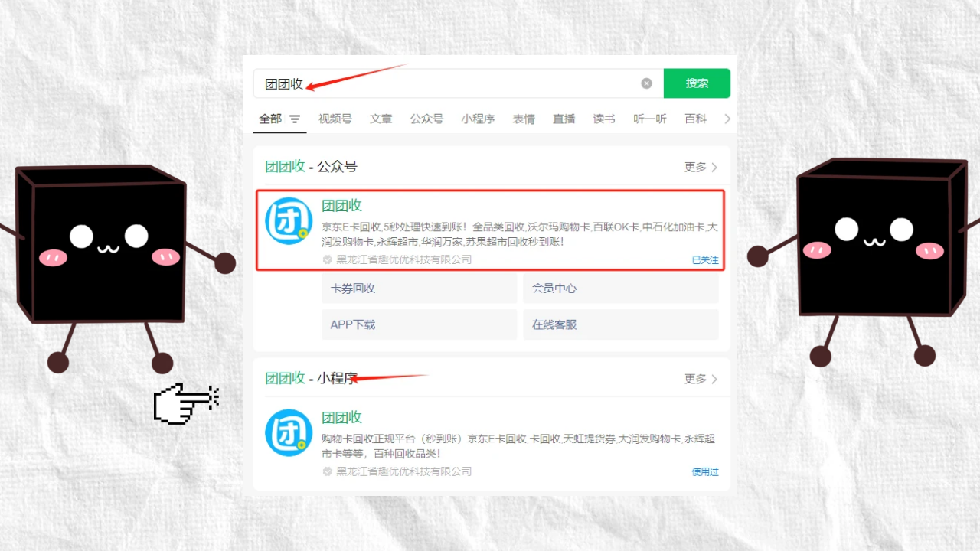Viewport: 980px width, 551px height.
Task: Click the 小程序 description starting 购物卡回收正规平台
Action: (518, 446)
